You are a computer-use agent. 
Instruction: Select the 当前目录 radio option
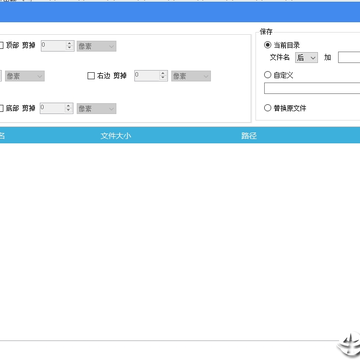(267, 45)
